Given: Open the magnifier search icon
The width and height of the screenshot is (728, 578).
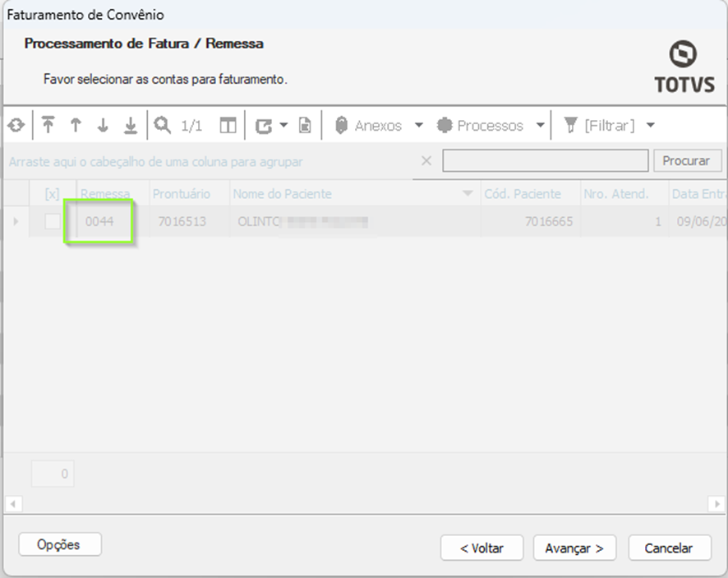Looking at the screenshot, I should click(163, 125).
